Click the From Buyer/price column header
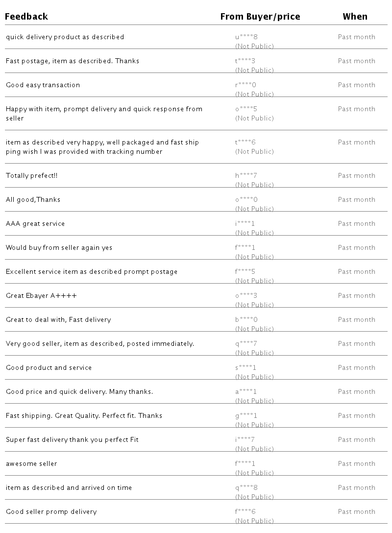This screenshot has height=533, width=392. point(260,17)
